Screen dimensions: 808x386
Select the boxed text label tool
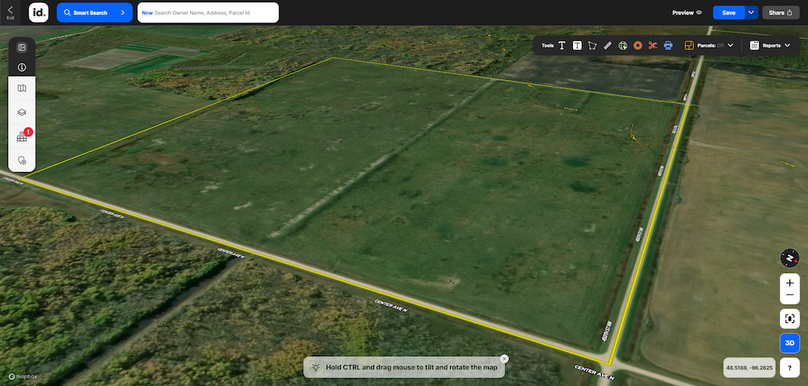pos(577,45)
